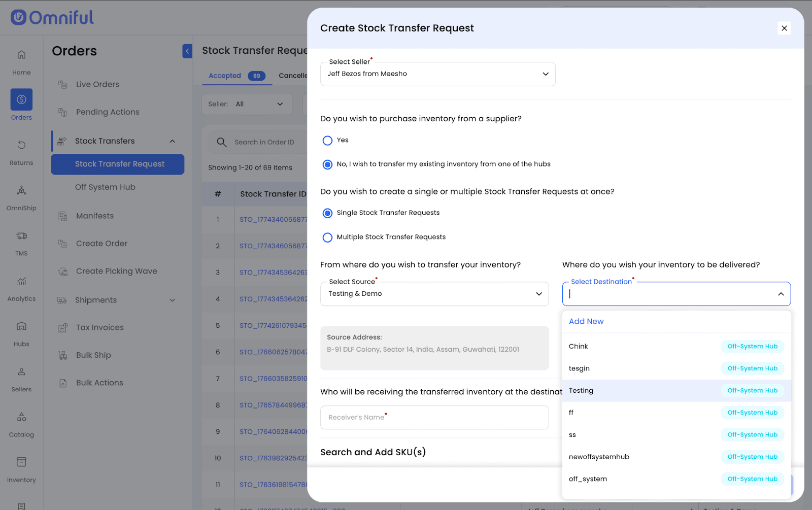
Task: Collapse the Orders panel with arrow button
Action: (187, 51)
